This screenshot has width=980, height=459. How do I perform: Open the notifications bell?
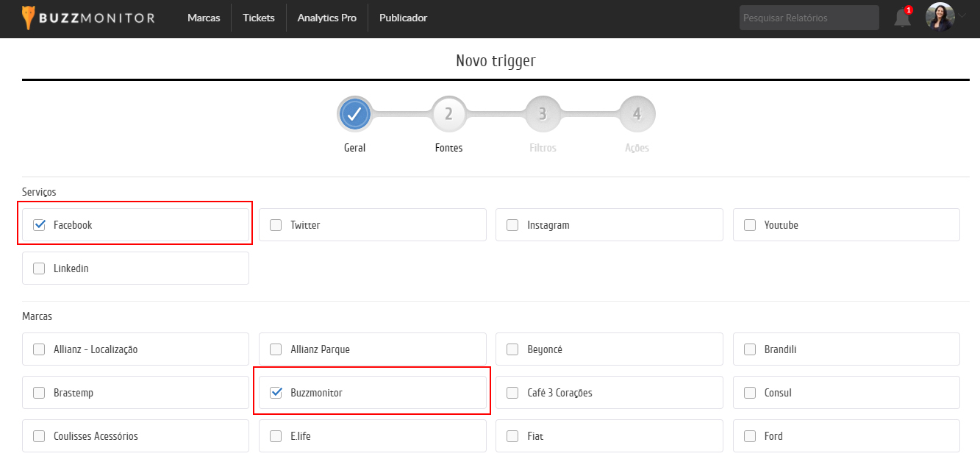tap(902, 18)
